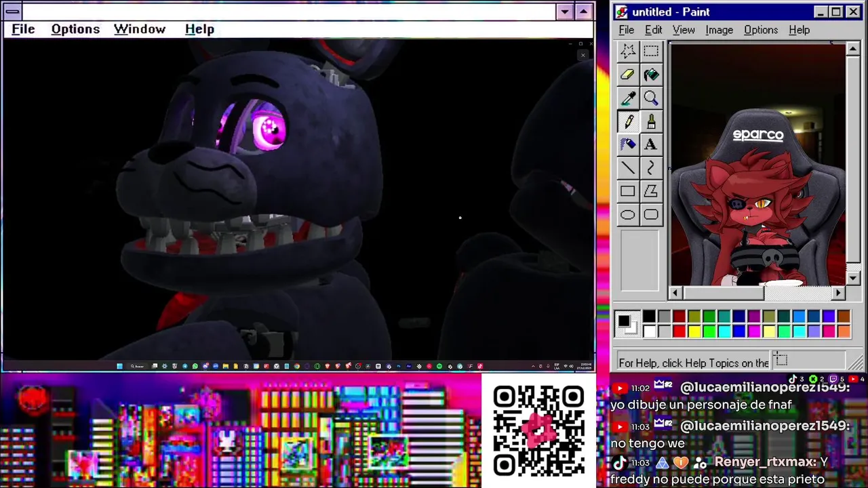Click the horizontal scrollbar thumb in Paint
This screenshot has height=488, width=868.
click(x=723, y=293)
